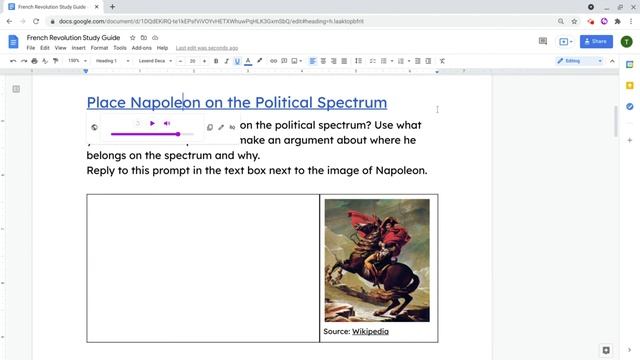Open the Editing mode dropdown
This screenshot has height=360, width=640.
click(x=580, y=61)
